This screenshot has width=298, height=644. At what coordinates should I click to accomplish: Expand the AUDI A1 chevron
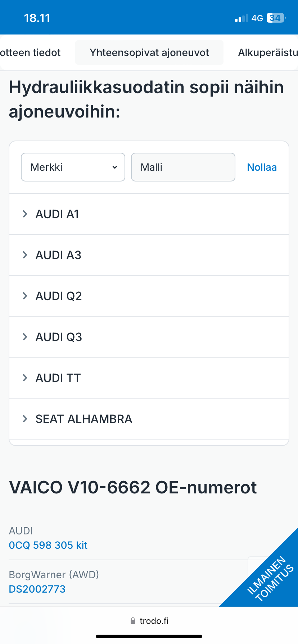(x=25, y=214)
